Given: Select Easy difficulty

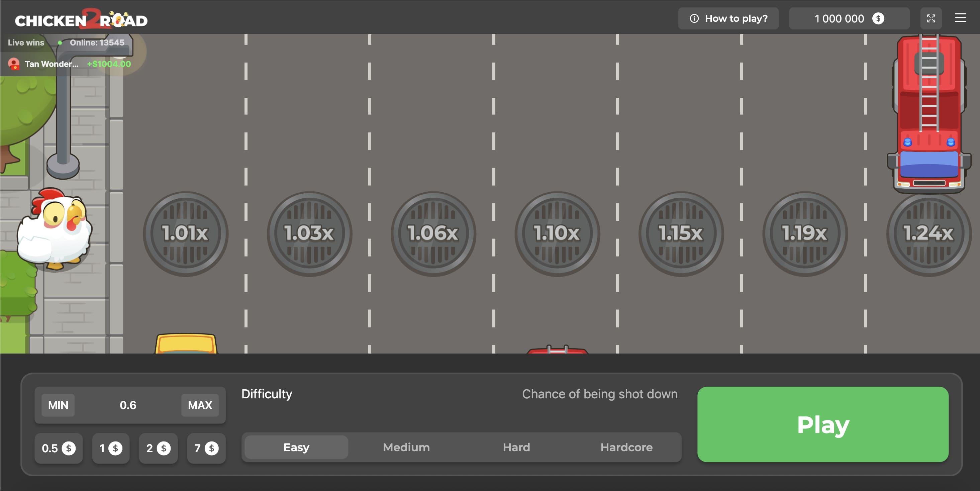Looking at the screenshot, I should pyautogui.click(x=296, y=447).
